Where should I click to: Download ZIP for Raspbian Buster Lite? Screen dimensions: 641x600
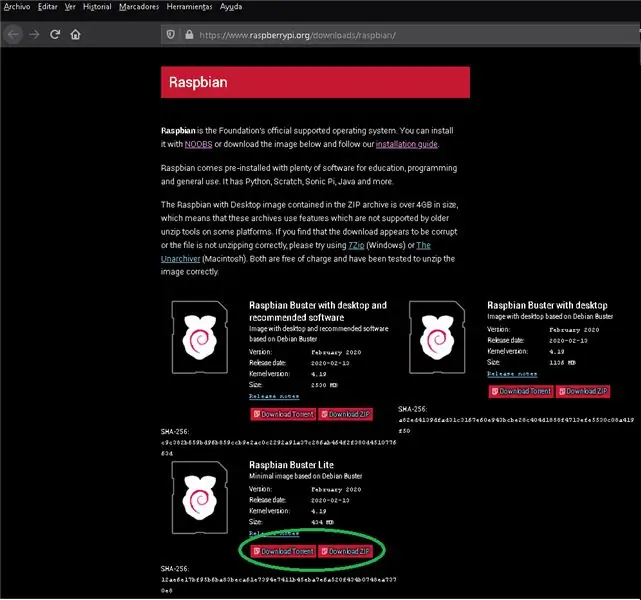pyautogui.click(x=345, y=551)
